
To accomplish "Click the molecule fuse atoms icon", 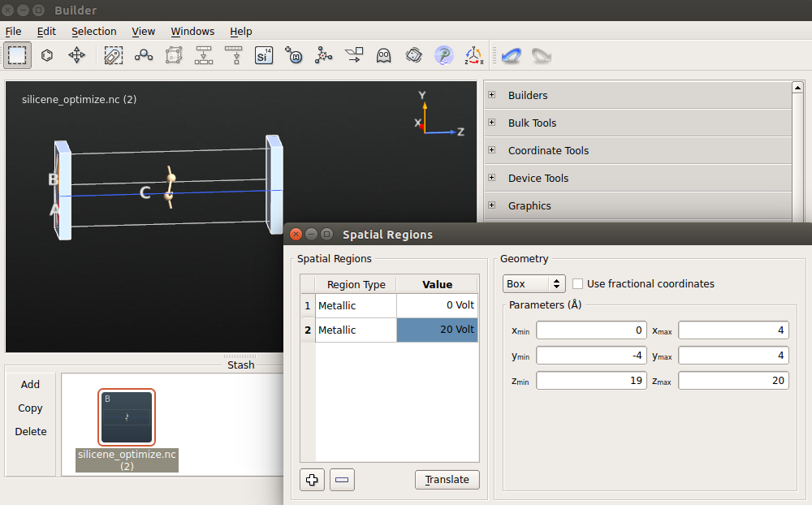I will [x=324, y=55].
